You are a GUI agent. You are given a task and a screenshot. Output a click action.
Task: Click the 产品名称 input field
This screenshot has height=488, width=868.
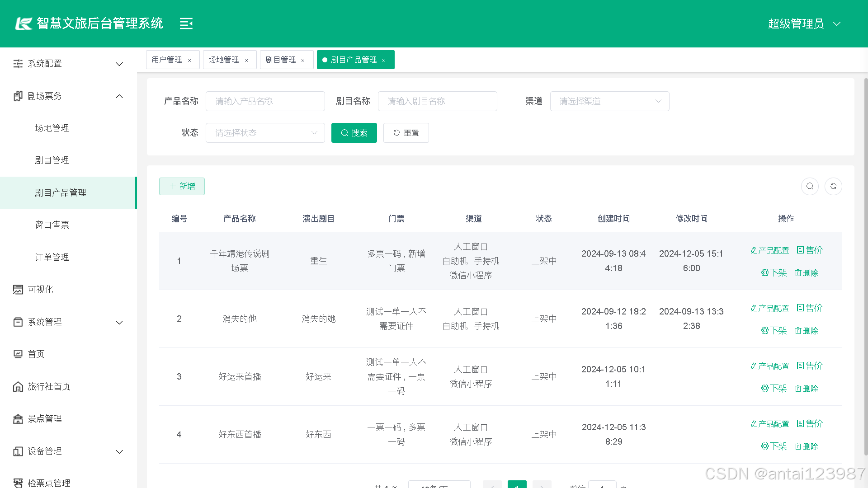[x=265, y=101]
